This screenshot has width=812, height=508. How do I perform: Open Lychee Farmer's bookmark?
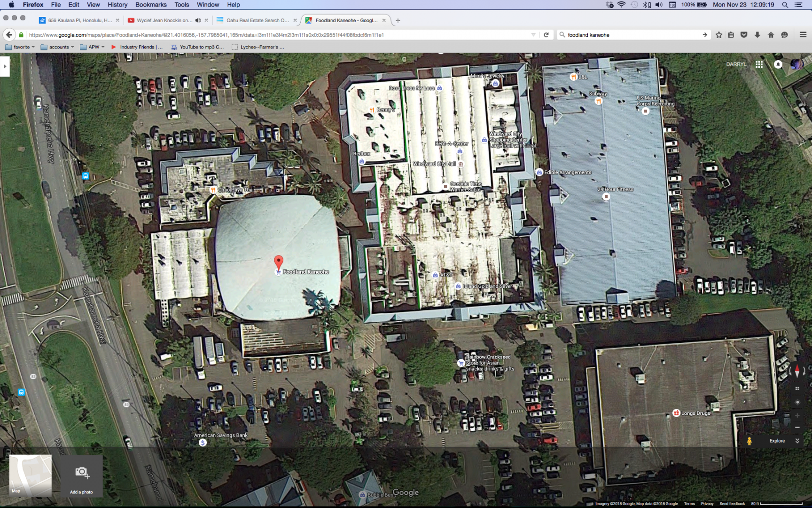point(258,47)
